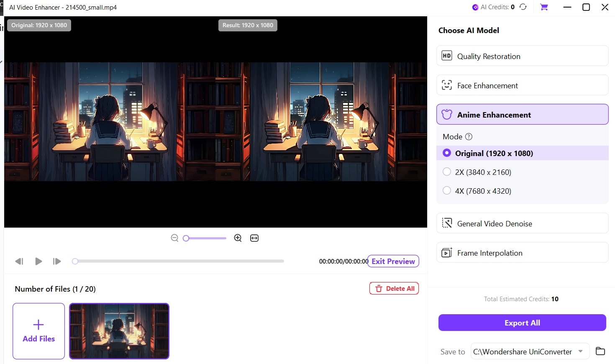Click the Result 1920 x 1080 preview label

tap(248, 25)
